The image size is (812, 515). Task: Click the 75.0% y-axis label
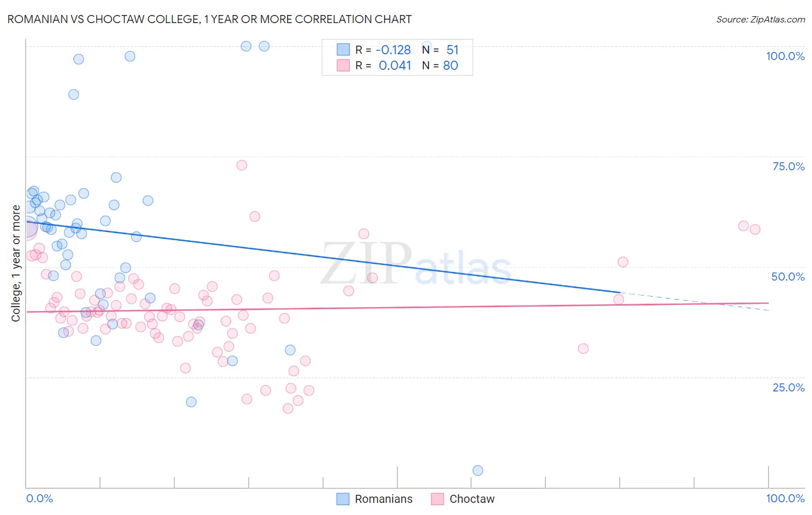(788, 166)
